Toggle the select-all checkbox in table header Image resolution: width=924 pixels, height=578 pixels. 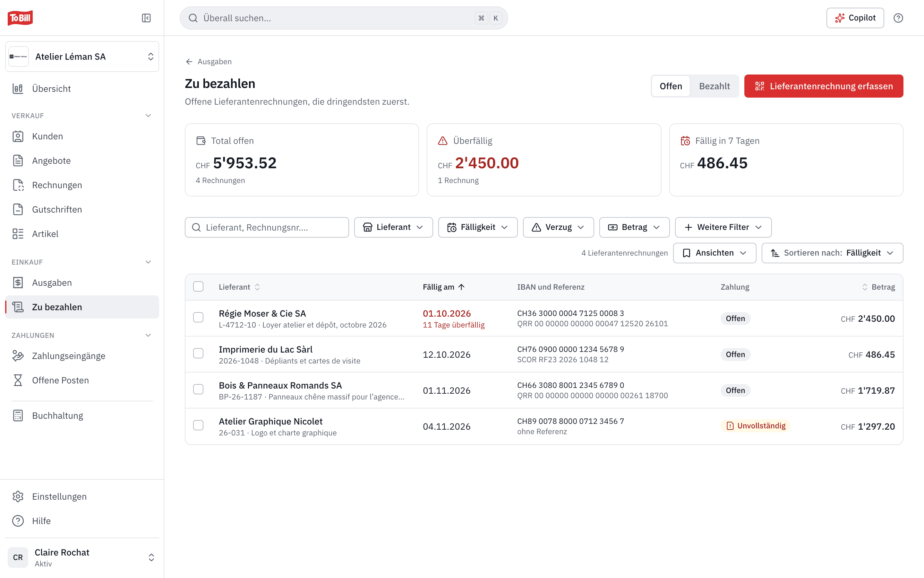pos(198,287)
